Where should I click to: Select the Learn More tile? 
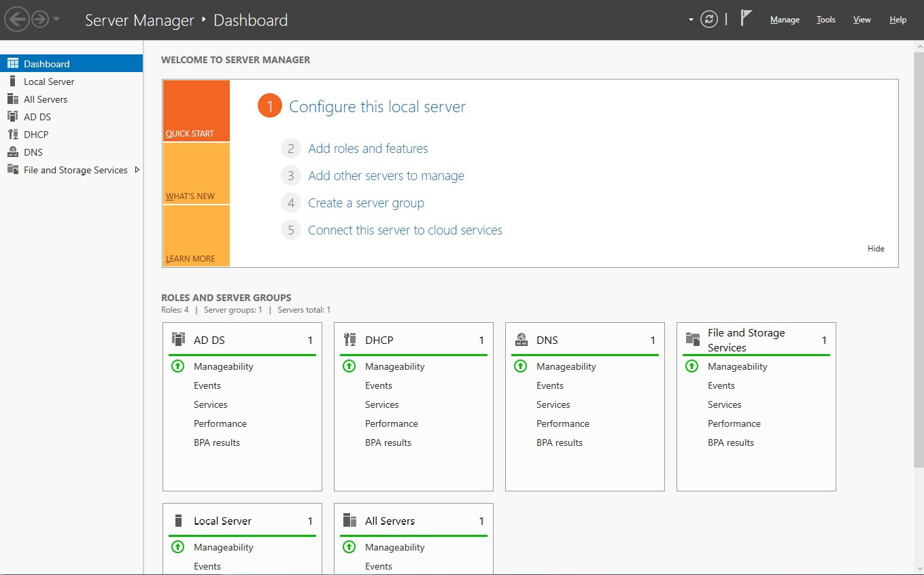[196, 236]
